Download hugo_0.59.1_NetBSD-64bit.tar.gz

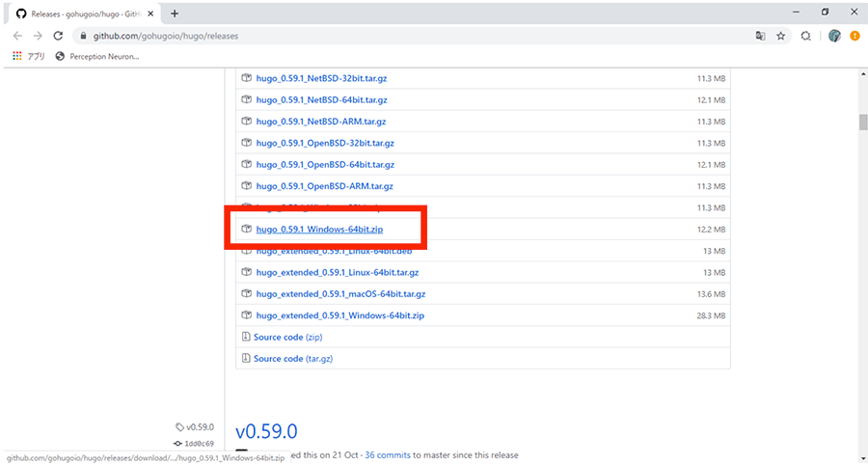tap(321, 100)
